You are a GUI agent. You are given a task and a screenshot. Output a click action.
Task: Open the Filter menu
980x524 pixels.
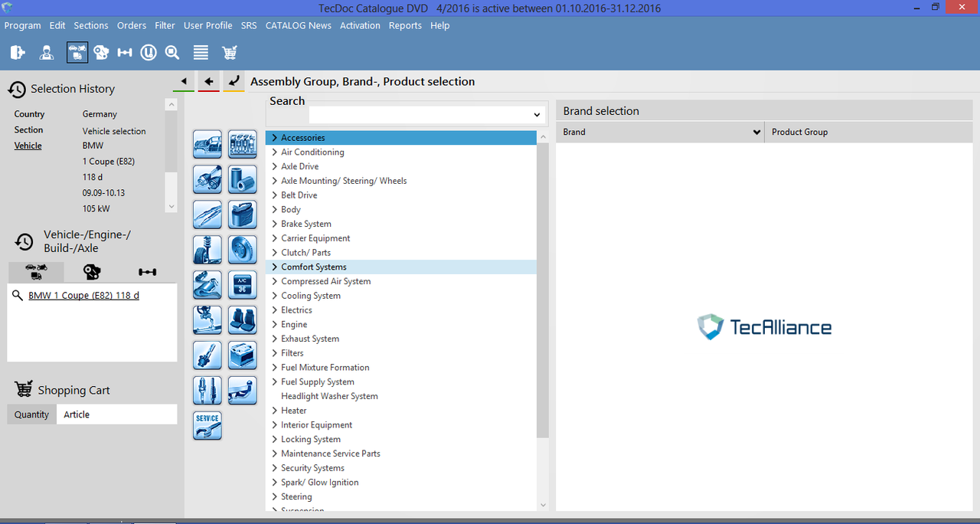[165, 25]
